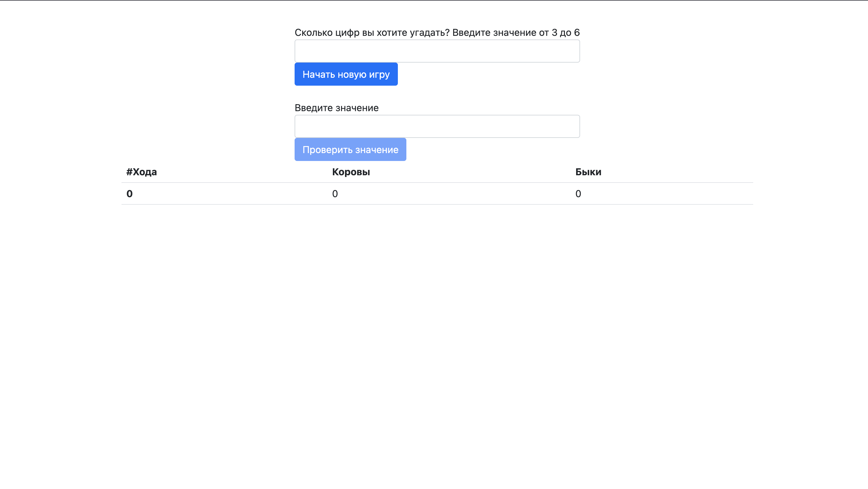Select the move number cell showing 0
This screenshot has height=489, width=868.
pos(129,193)
